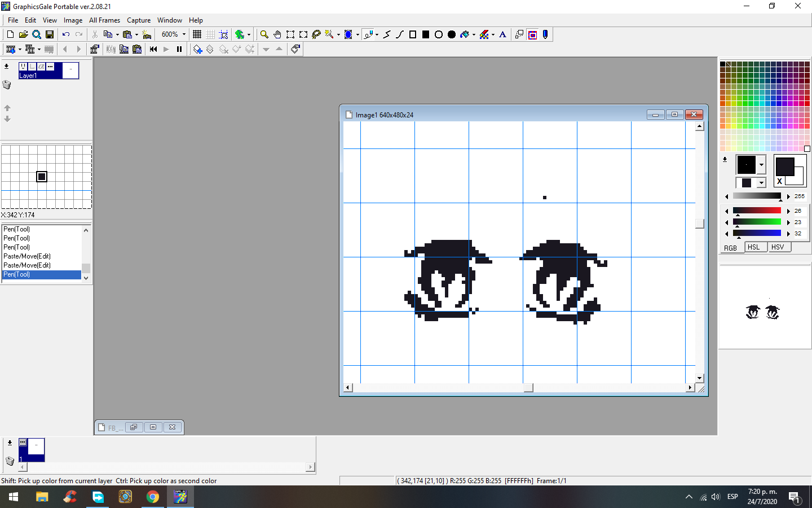Open Chrome from the taskbar
Screen dimensions: 812x508
(x=153, y=497)
